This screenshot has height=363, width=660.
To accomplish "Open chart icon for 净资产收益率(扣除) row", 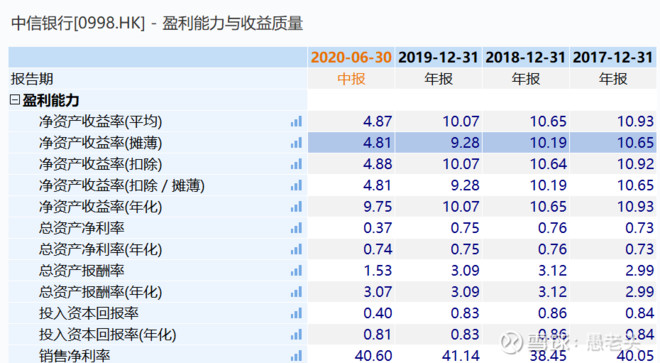I will click(x=296, y=164).
